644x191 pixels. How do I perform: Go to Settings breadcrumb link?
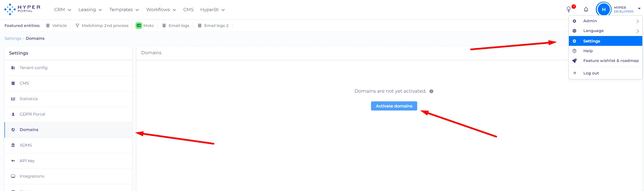click(x=13, y=38)
